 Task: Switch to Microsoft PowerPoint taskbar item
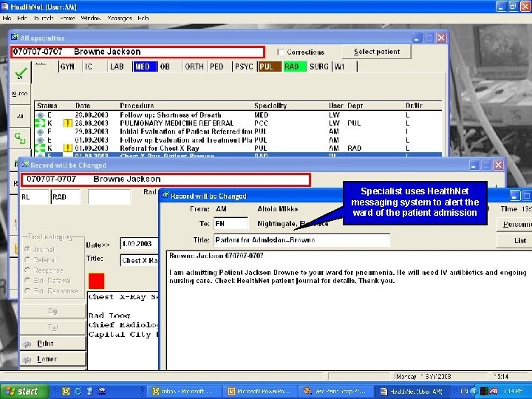coord(259,391)
